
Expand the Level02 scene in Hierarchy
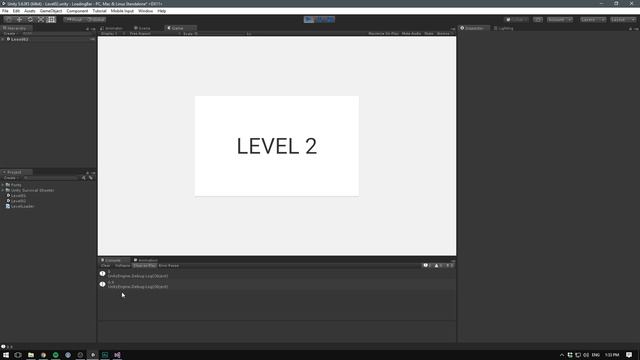pos(3,39)
